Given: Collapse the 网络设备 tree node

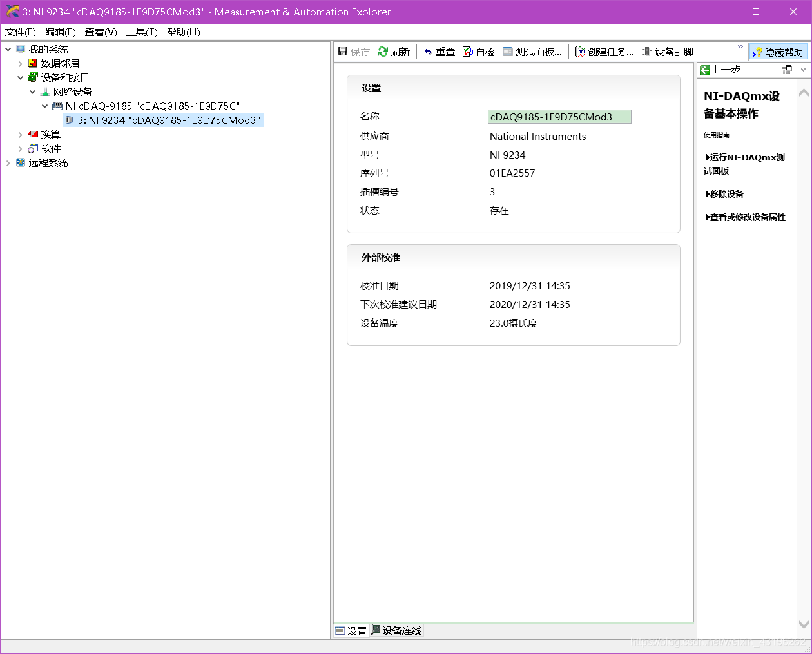Looking at the screenshot, I should click(32, 91).
